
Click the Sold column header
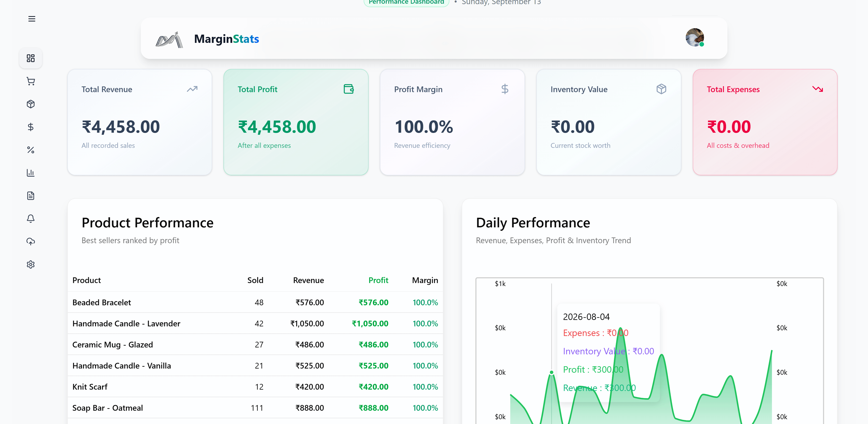click(255, 280)
